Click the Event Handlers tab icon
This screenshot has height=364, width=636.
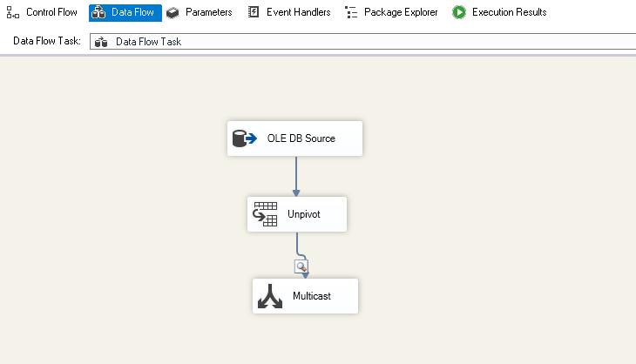click(x=253, y=13)
